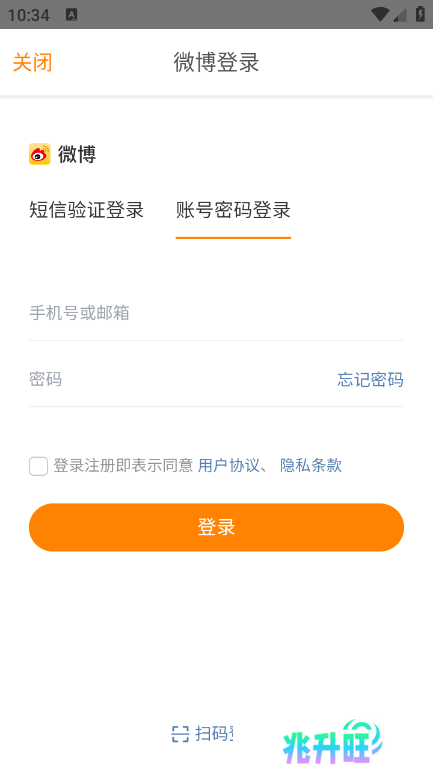Screen dimensions: 433x769
Task: Tap the 微博登录 page title
Action: 216,63
